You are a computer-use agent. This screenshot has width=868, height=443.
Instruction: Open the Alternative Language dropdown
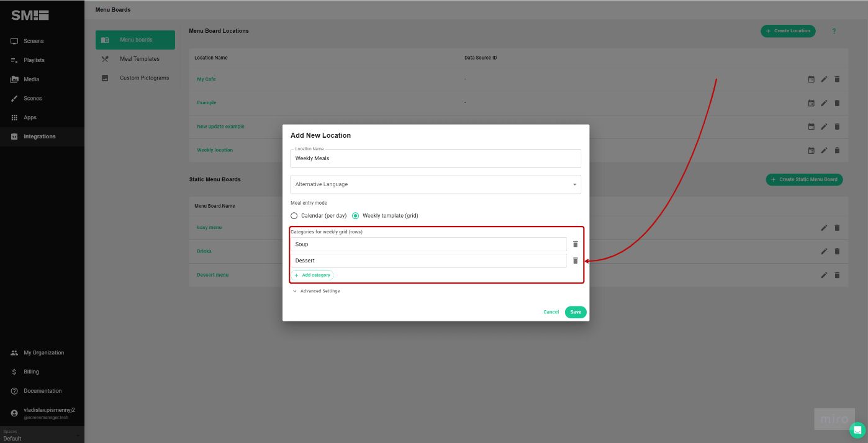(436, 184)
